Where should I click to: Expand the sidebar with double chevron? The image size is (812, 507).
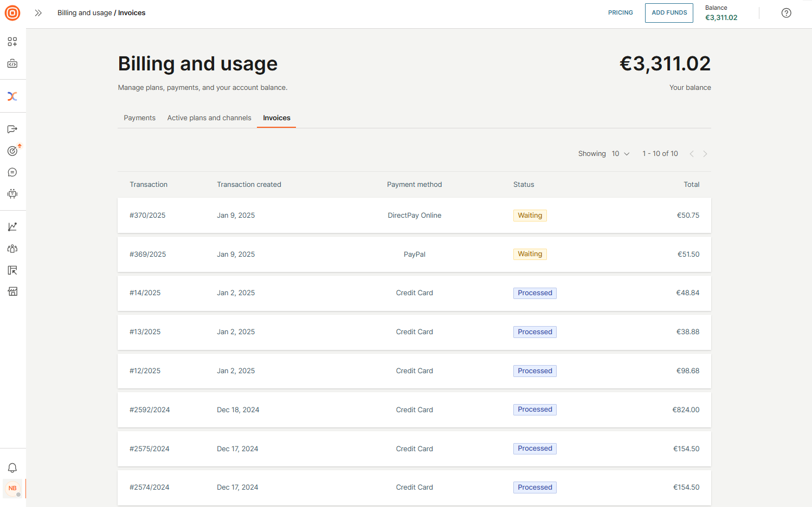click(x=38, y=13)
